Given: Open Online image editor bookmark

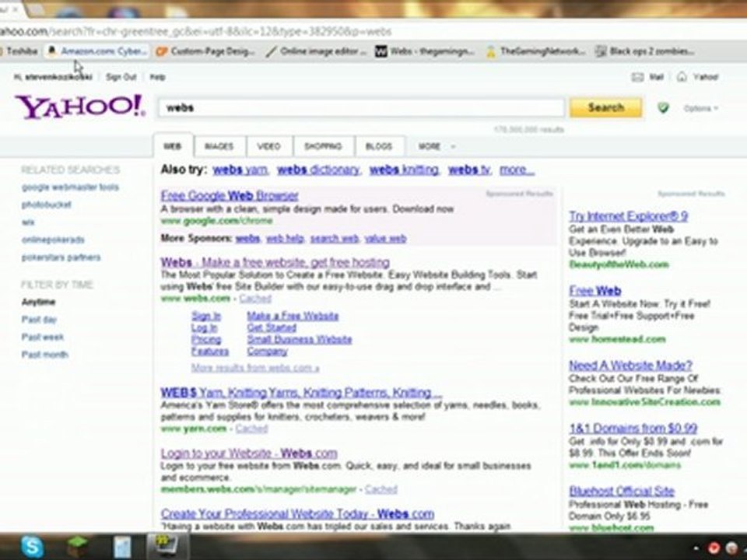Looking at the screenshot, I should tap(316, 51).
